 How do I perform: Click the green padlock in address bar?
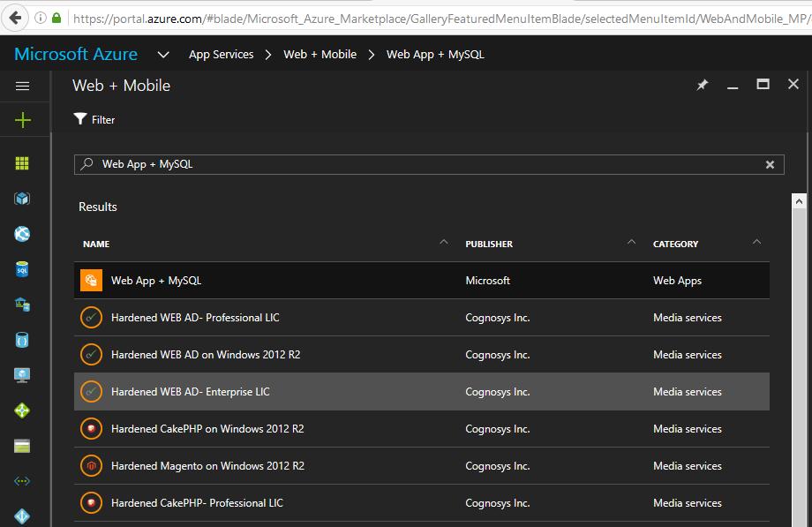click(56, 19)
